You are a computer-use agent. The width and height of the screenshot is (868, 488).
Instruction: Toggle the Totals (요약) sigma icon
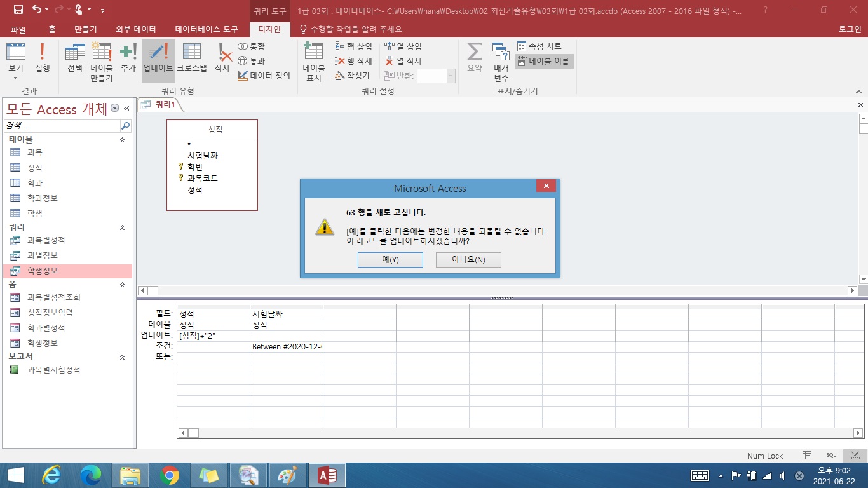[x=474, y=57]
